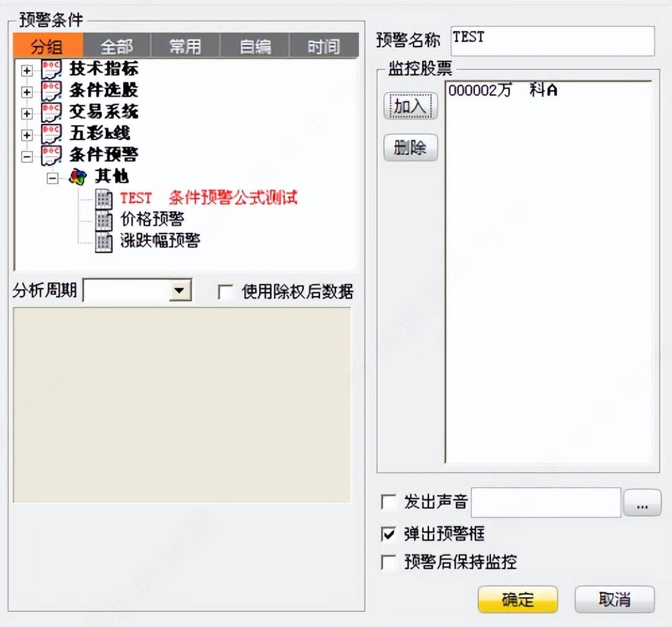Enable 使用除权后数据 checkbox
Image resolution: width=672 pixels, height=627 pixels.
226,292
